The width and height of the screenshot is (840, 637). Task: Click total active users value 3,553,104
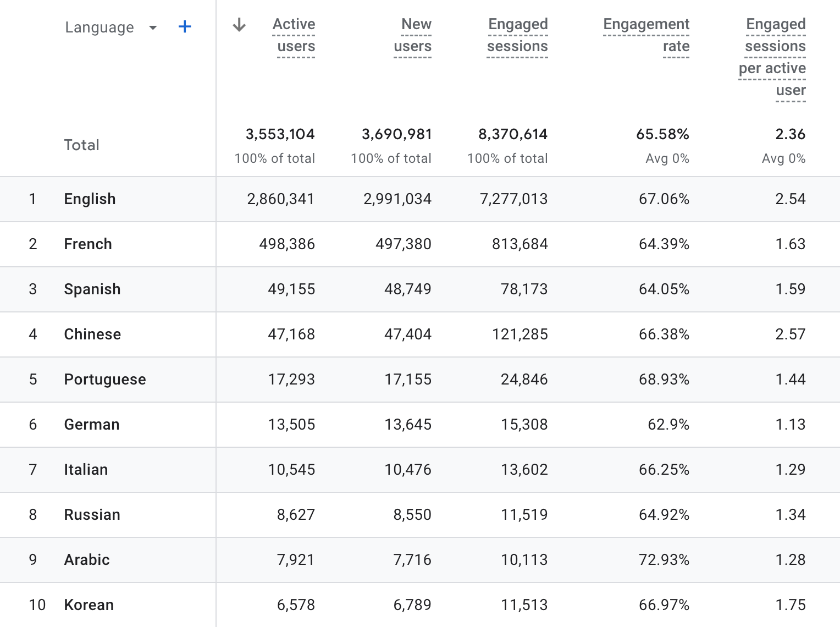(x=280, y=134)
